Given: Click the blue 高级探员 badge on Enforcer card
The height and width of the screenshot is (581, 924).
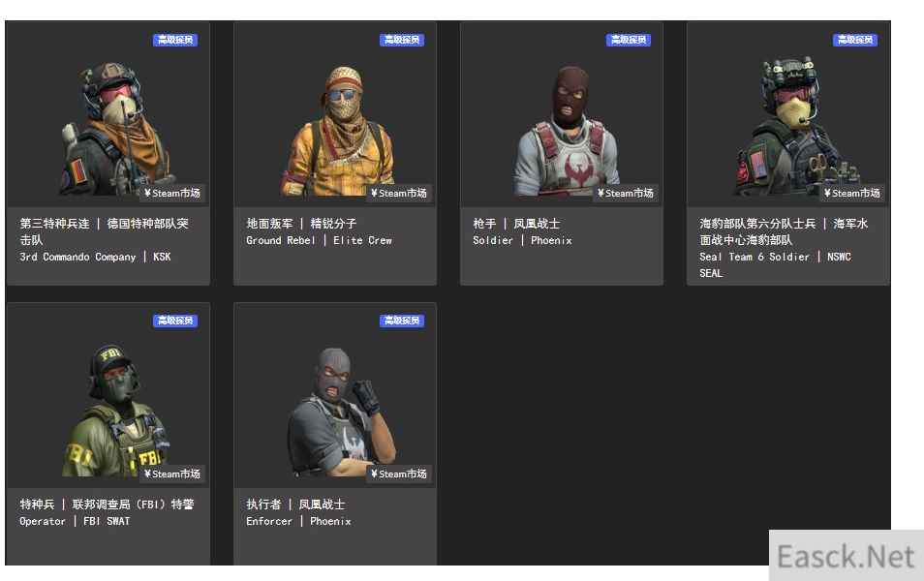Looking at the screenshot, I should coord(402,320).
